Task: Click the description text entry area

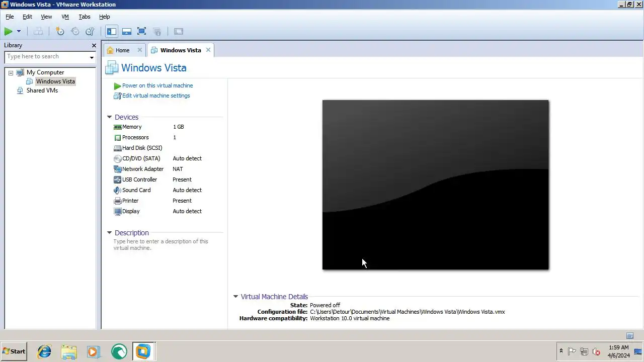Action: coord(161,245)
